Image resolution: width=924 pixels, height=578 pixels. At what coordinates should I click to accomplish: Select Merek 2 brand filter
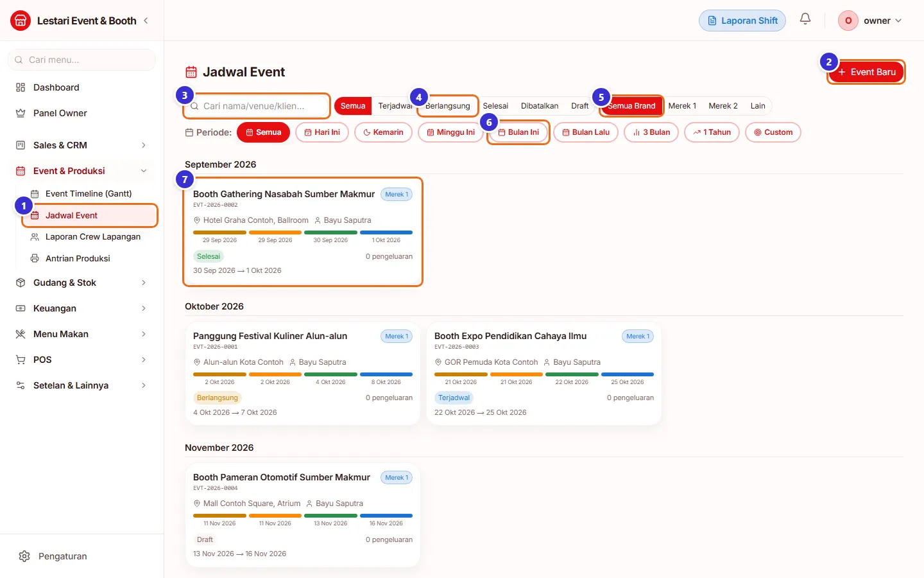pyautogui.click(x=723, y=106)
